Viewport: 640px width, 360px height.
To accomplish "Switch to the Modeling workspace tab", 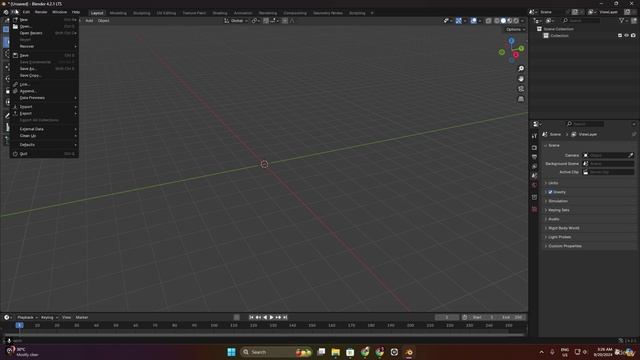I will tap(118, 13).
